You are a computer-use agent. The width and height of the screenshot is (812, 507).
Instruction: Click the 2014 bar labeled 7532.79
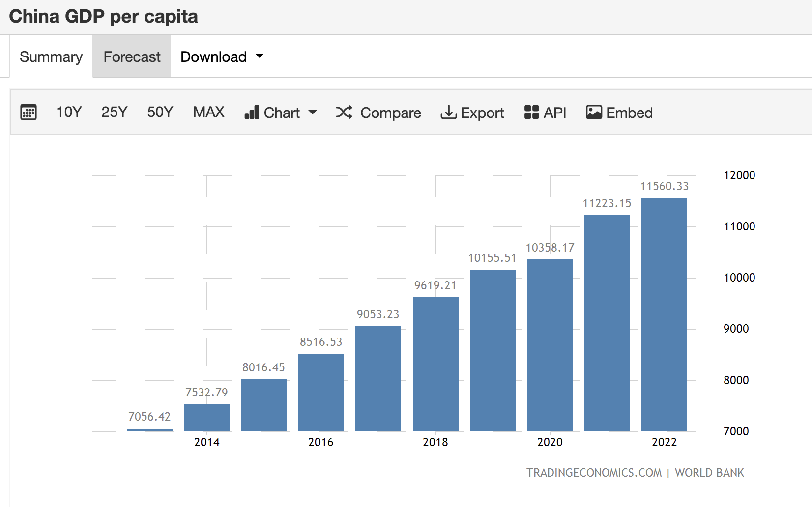[206, 418]
